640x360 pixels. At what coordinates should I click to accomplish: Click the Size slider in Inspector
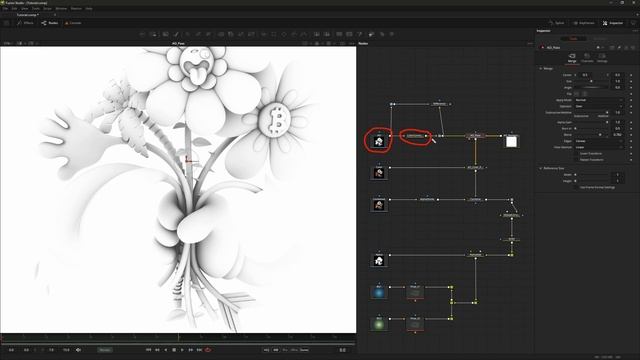pos(592,81)
